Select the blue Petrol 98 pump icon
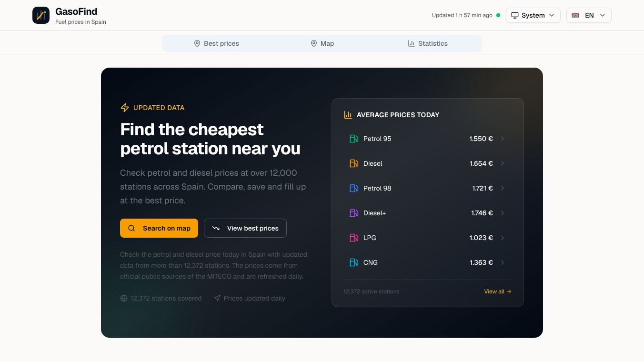Image resolution: width=644 pixels, height=362 pixels. tap(354, 188)
